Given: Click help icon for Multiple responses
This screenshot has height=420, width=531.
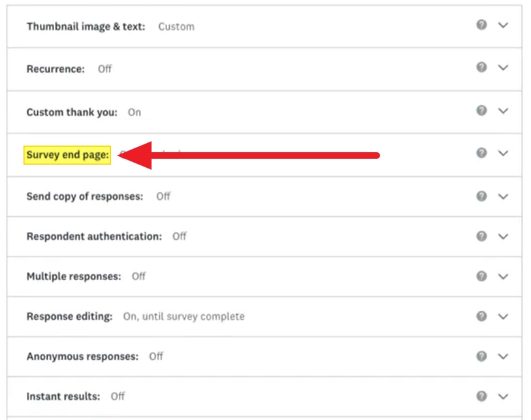Looking at the screenshot, I should pyautogui.click(x=481, y=276).
